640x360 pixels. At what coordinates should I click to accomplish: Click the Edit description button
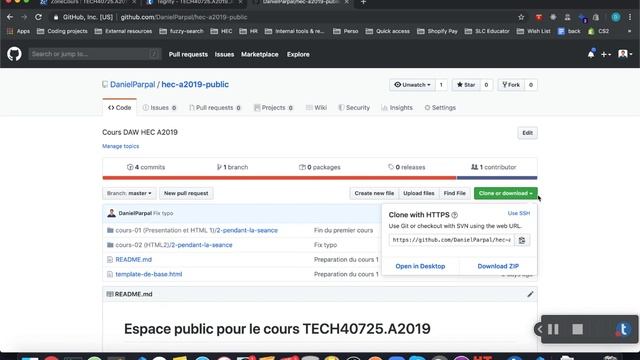pyautogui.click(x=527, y=133)
